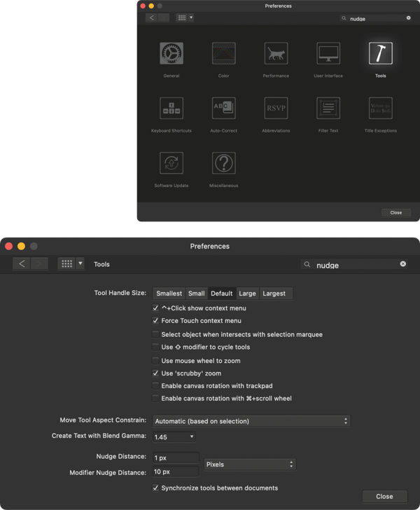Toggle Synchronize tools between documents

[x=155, y=488]
